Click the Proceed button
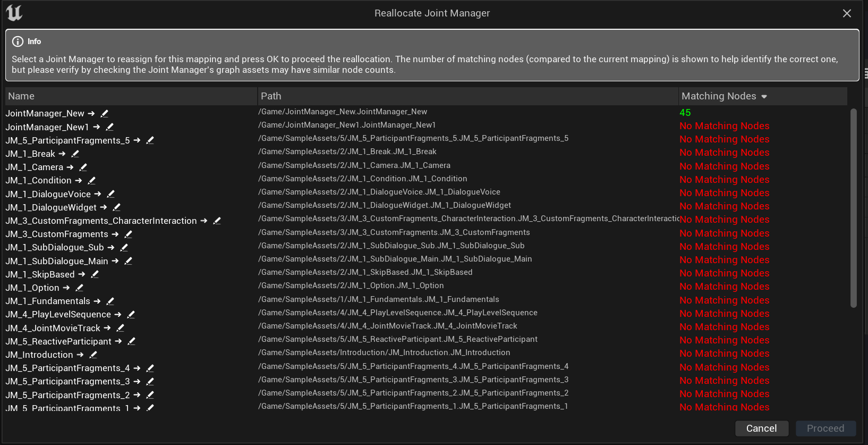The height and width of the screenshot is (445, 868). [825, 429]
